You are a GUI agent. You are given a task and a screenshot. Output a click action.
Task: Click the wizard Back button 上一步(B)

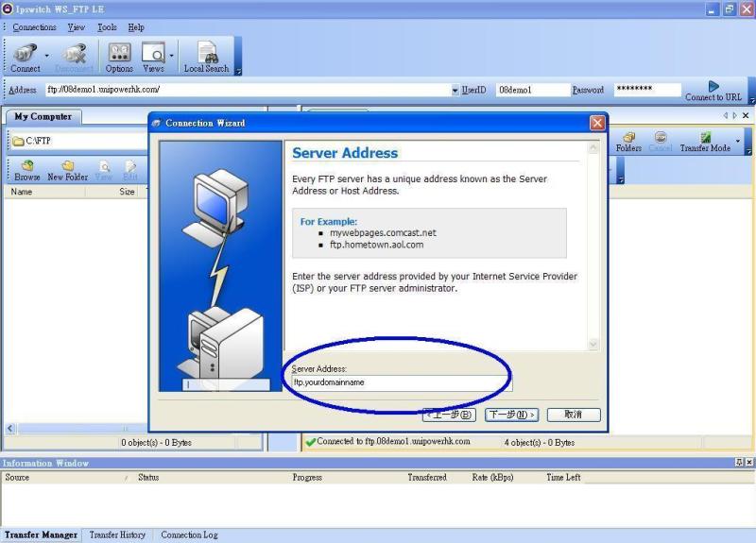click(x=450, y=415)
